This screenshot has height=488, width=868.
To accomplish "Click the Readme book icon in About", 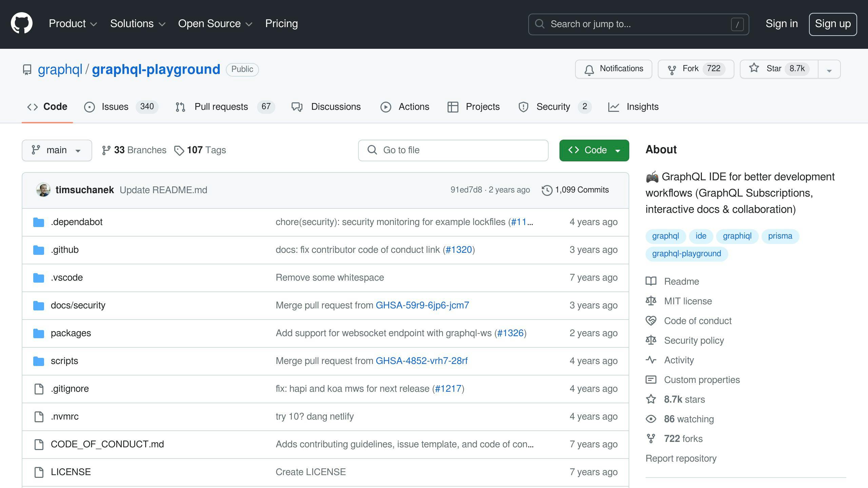I will coord(651,281).
